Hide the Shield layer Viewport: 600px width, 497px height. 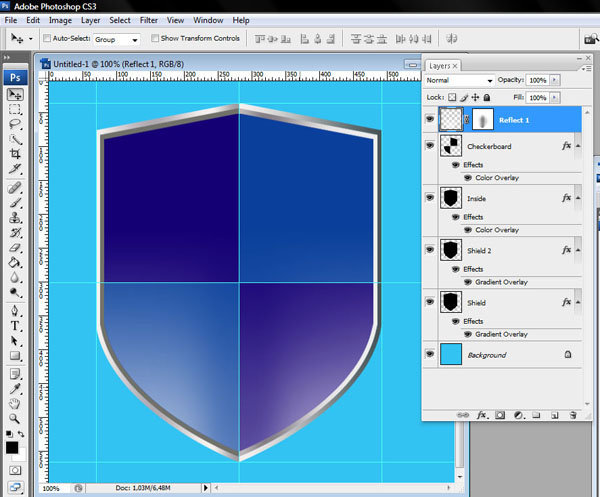pyautogui.click(x=430, y=301)
